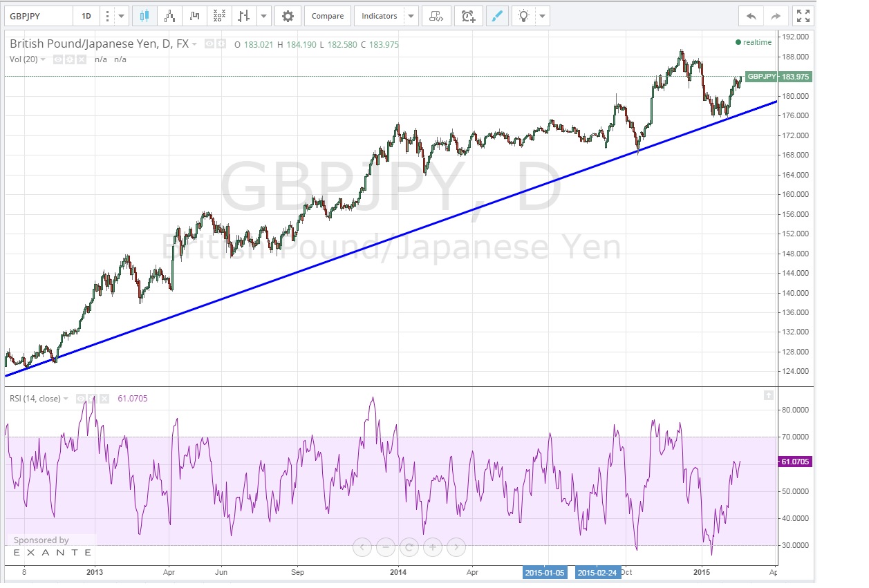Open the Pine script editor icon
Image resolution: width=869 pixels, height=588 pixels.
pyautogui.click(x=436, y=16)
